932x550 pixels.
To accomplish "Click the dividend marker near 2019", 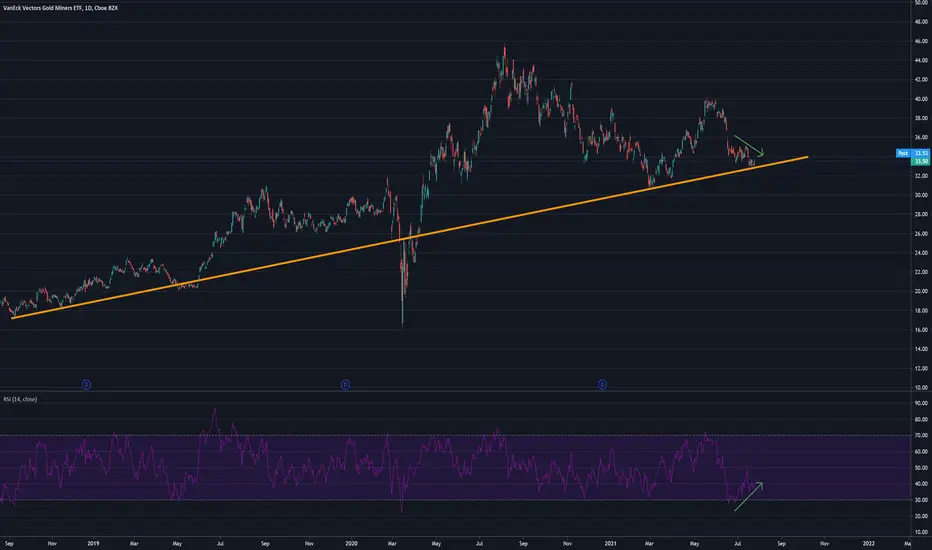I will 86,385.
